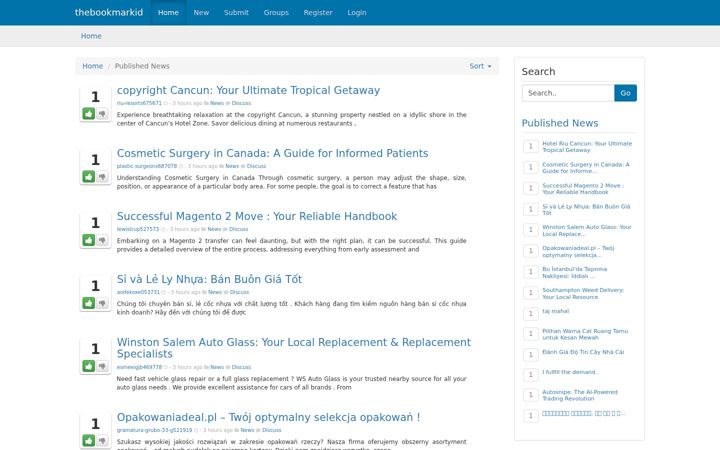Open the Login page
The width and height of the screenshot is (720, 450).
coord(357,12)
